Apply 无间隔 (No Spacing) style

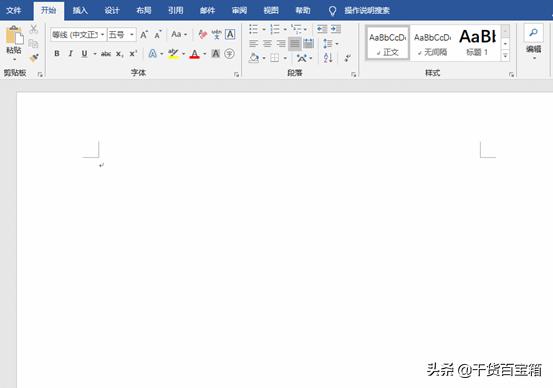pos(432,43)
